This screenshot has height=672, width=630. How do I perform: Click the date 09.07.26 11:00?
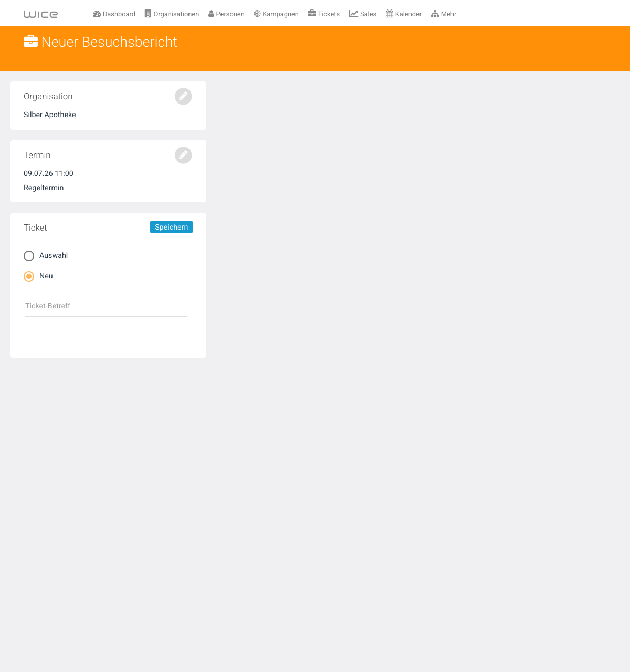tap(48, 173)
